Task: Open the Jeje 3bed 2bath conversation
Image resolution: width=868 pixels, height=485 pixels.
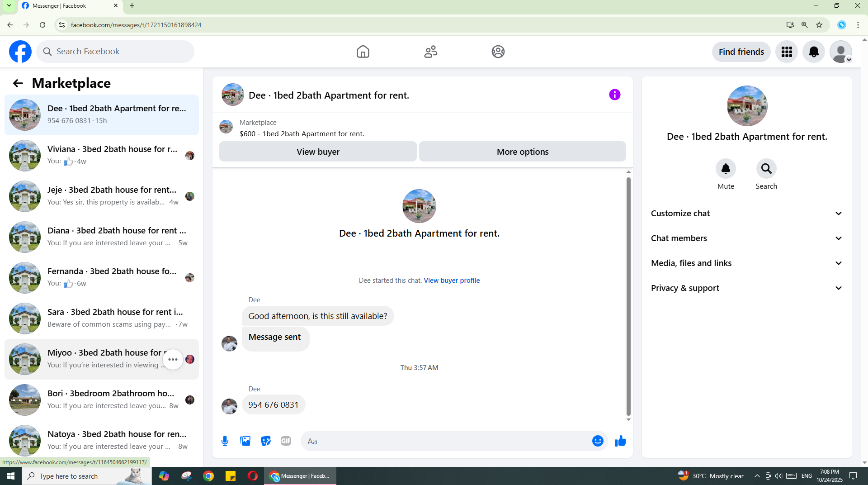Action: 102,196
